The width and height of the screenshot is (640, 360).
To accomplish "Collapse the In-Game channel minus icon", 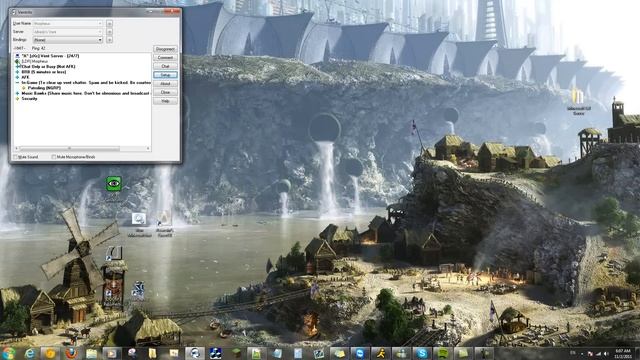I will point(17,82).
